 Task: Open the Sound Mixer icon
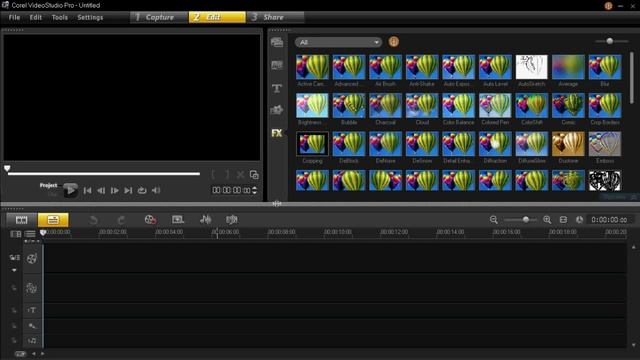205,220
